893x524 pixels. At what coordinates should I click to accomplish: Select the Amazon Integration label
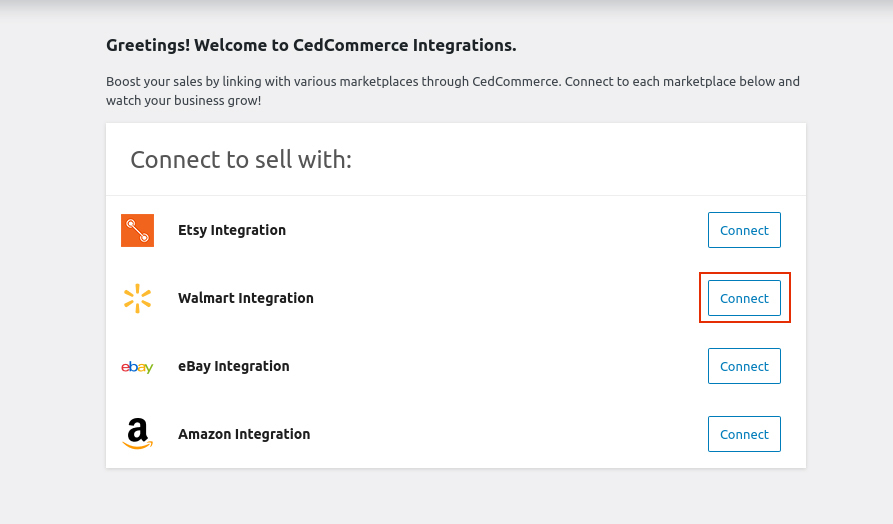244,434
